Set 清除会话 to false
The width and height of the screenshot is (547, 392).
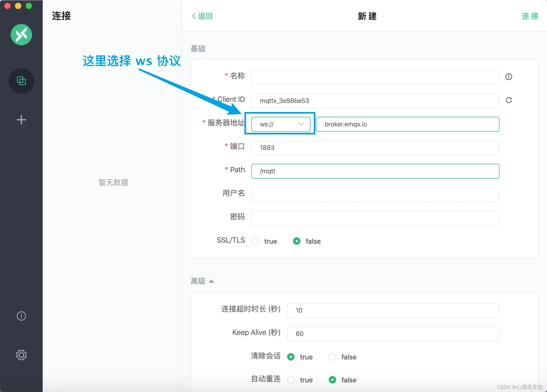pyautogui.click(x=332, y=357)
